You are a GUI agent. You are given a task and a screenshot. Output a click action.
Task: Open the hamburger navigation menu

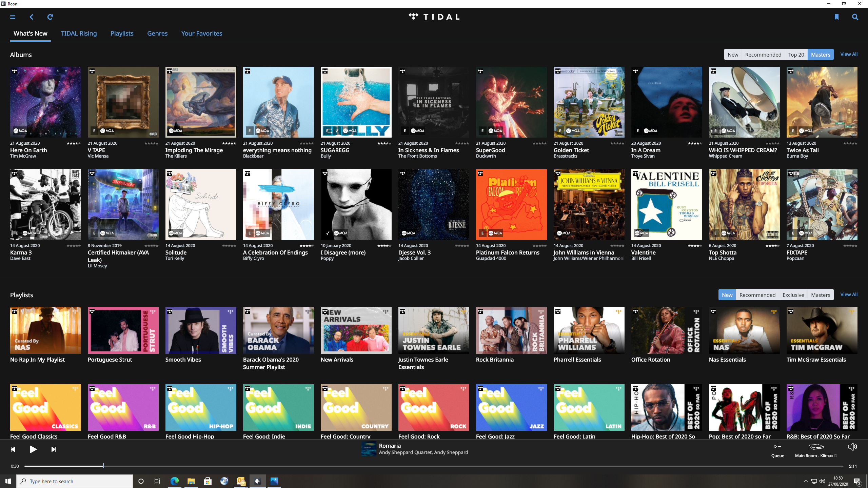click(x=13, y=17)
